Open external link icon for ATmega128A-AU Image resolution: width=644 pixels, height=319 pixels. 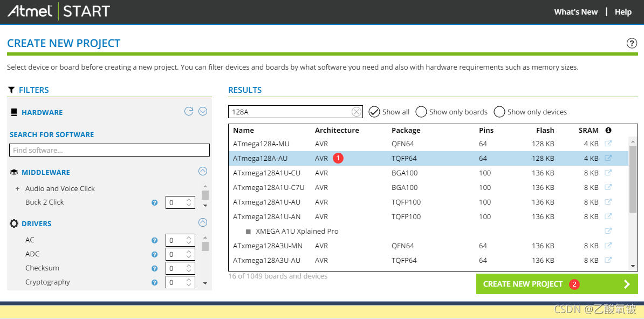click(608, 158)
